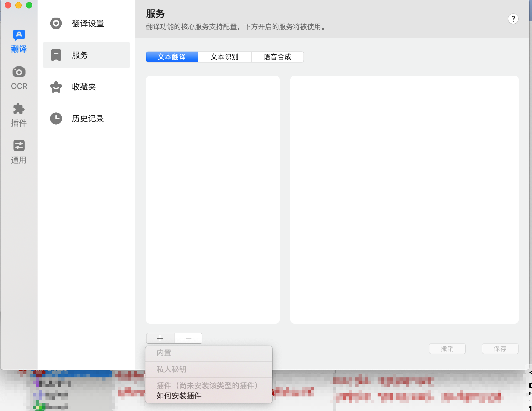This screenshot has width=532, height=411.
Task: Open the 插件 plugins section
Action: pos(19,115)
